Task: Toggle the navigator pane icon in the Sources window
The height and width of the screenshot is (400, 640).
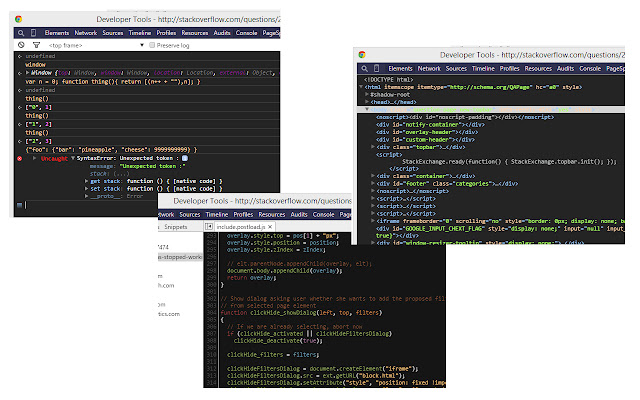Action: click(x=209, y=226)
